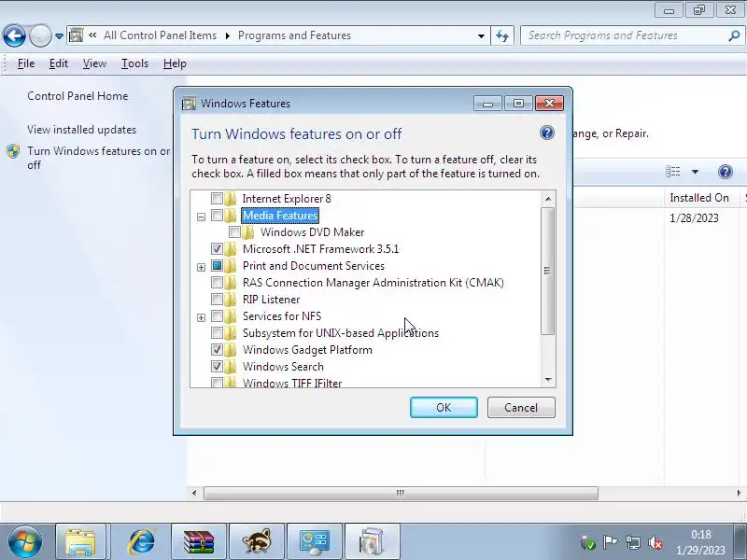Click the muted volume tray icon
This screenshot has width=747, height=560.
tap(655, 542)
